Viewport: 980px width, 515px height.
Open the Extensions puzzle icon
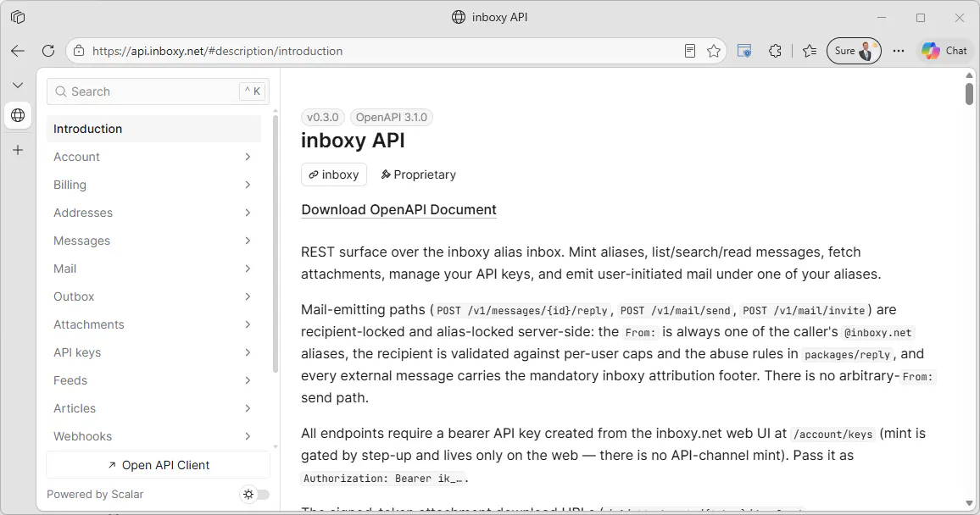point(775,51)
